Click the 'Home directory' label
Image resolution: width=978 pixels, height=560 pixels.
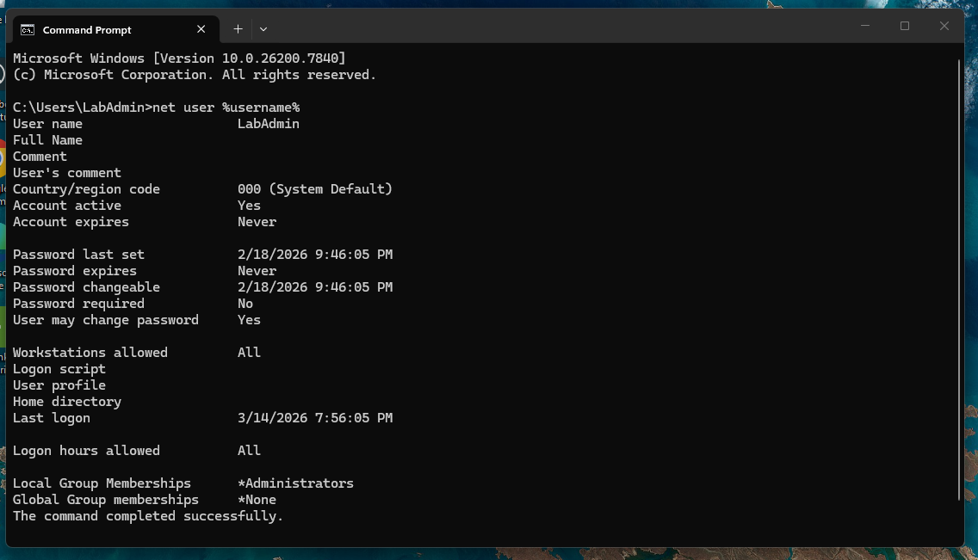pos(67,402)
